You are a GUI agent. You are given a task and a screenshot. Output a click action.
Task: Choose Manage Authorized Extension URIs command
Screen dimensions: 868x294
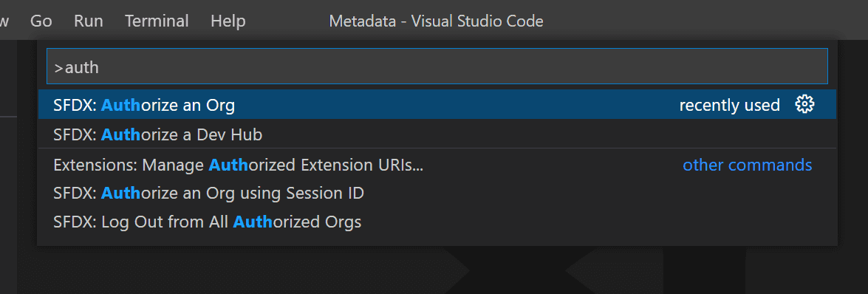437,165
